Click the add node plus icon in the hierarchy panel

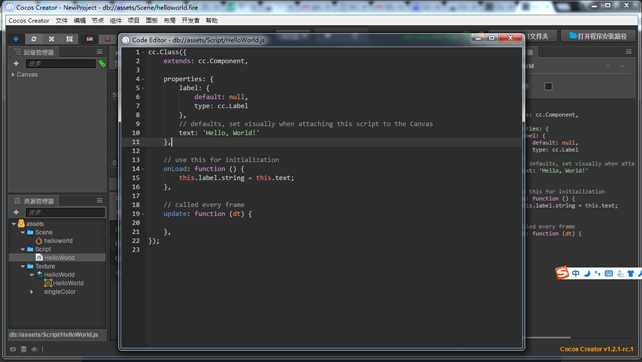coord(16,63)
